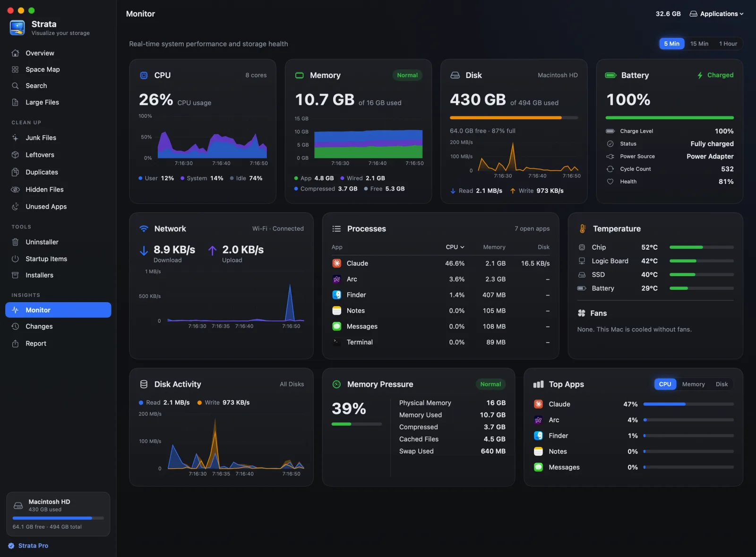Click the Hidden Files eye icon

click(15, 189)
